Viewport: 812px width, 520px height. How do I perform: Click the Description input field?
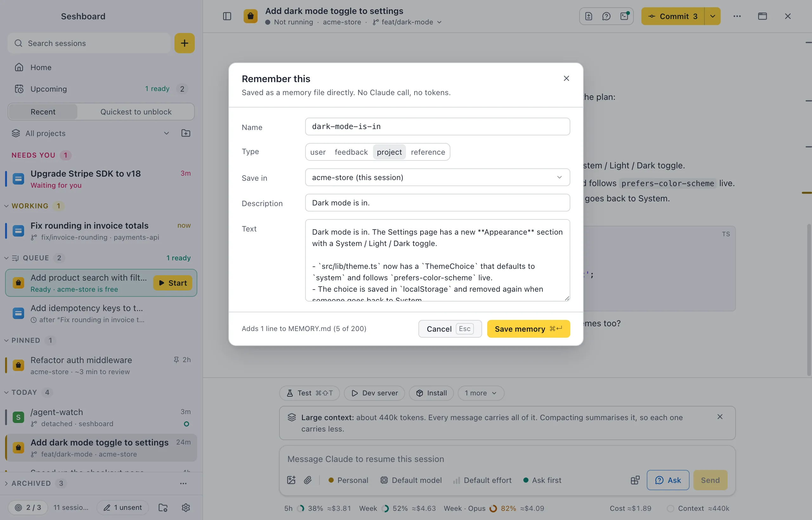(437, 203)
